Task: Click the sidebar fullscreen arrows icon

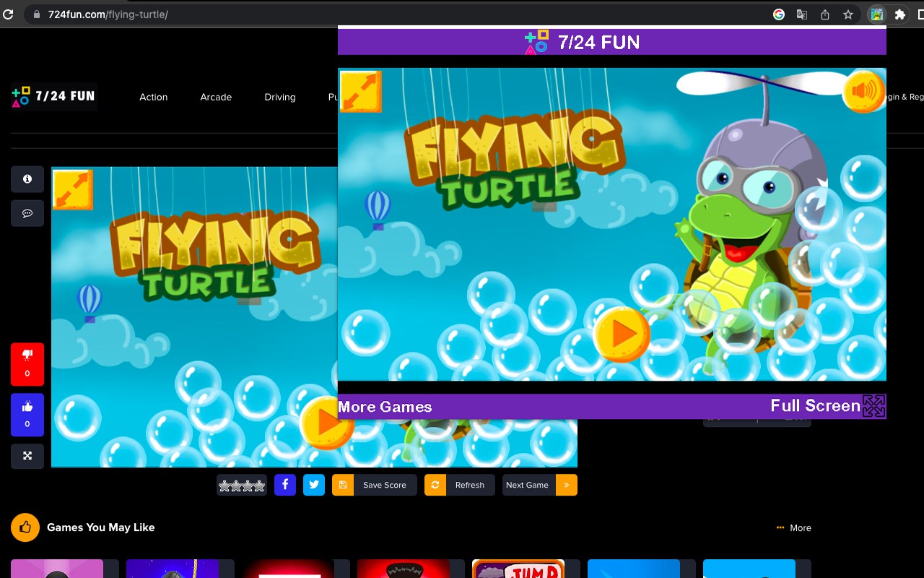Action: (x=27, y=456)
